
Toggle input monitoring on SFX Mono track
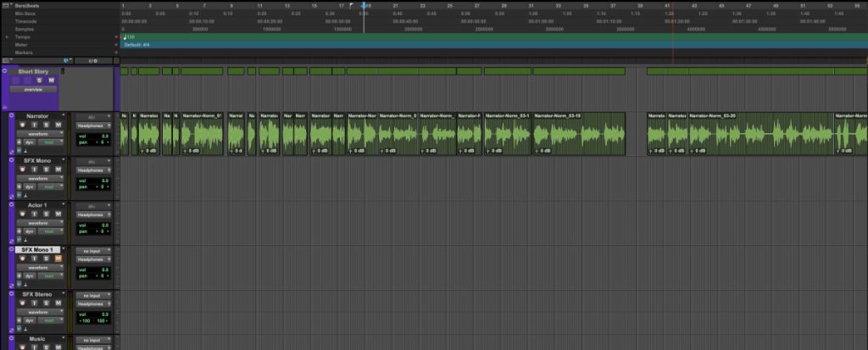point(34,169)
